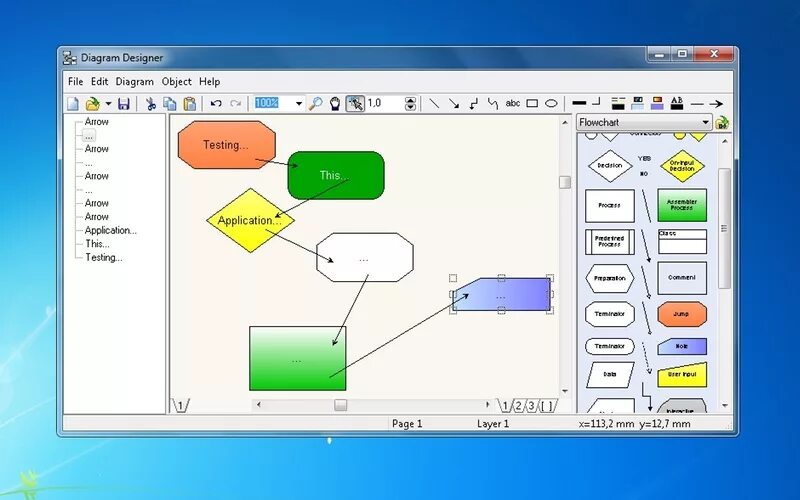Pick the Comment shape from the palette
This screenshot has height=500, width=800.
[682, 278]
